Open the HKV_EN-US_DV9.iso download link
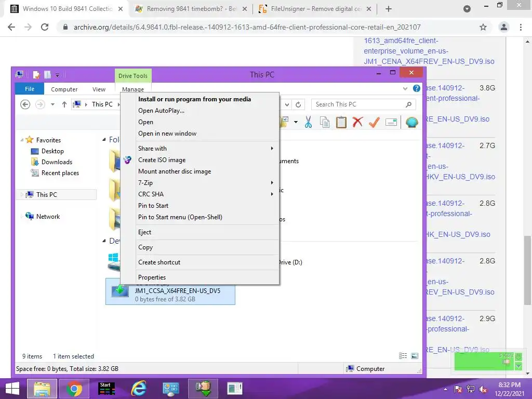The image size is (532, 399). pos(461,177)
